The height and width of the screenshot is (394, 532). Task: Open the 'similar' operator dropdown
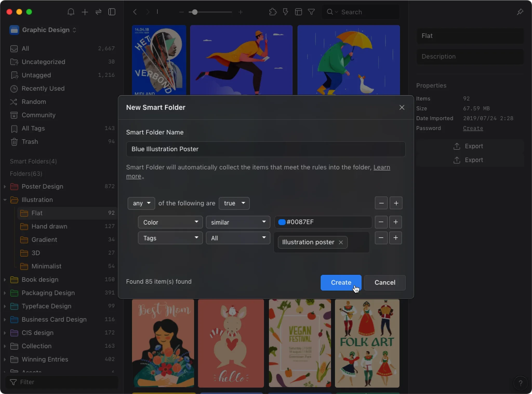tap(238, 222)
